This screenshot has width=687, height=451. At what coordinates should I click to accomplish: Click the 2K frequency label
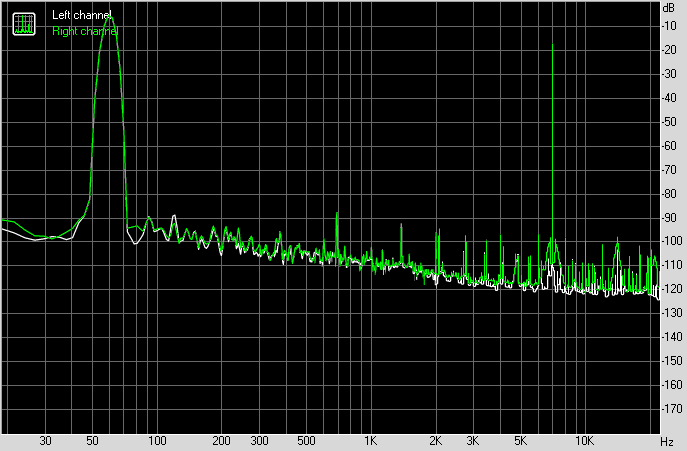coord(435,441)
